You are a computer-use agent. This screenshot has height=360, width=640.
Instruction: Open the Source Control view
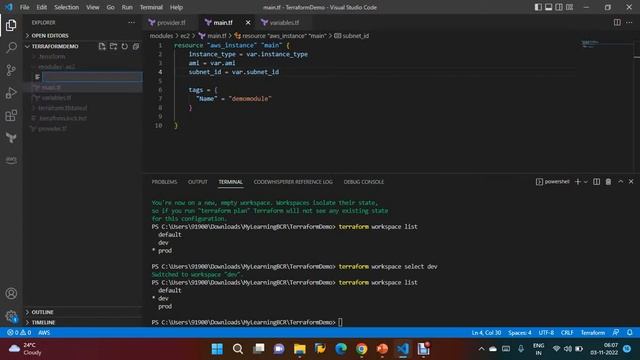11,70
